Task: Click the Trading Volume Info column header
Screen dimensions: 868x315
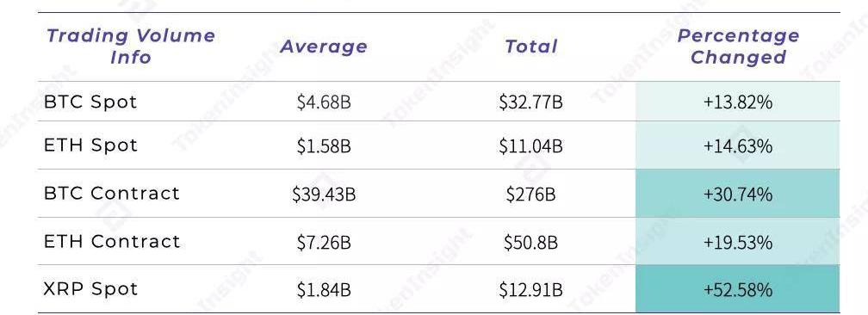Action: (131, 46)
